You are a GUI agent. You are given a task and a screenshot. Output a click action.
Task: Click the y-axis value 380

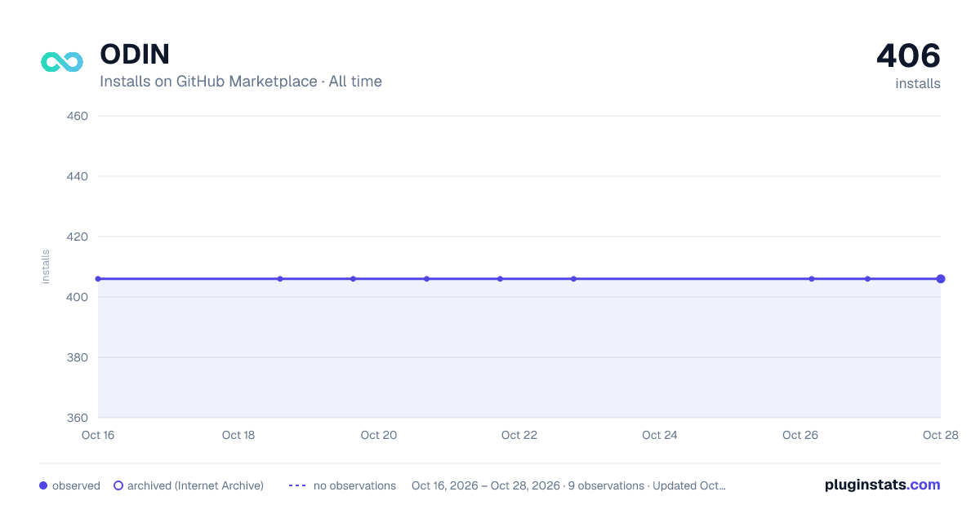point(77,357)
